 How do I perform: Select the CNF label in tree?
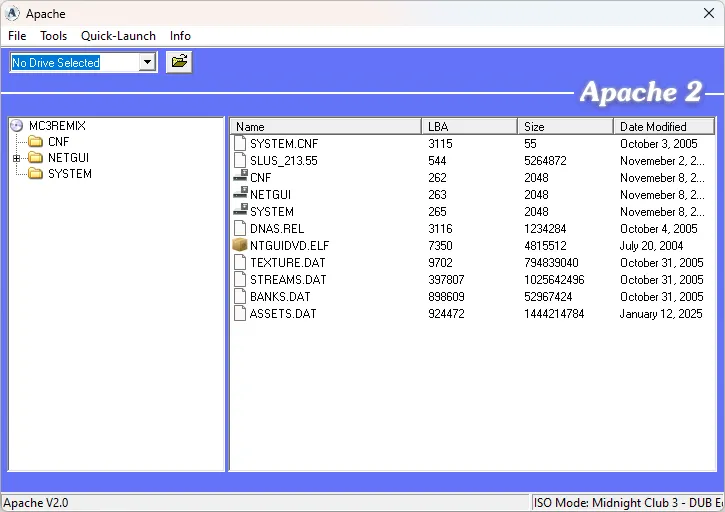[x=58, y=142]
